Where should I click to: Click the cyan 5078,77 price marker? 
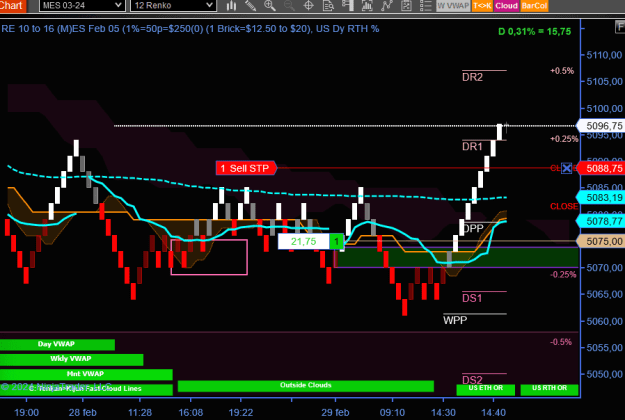(x=601, y=221)
